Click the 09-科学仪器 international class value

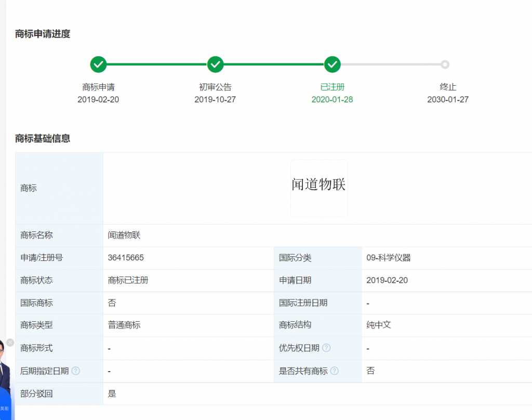[388, 258]
